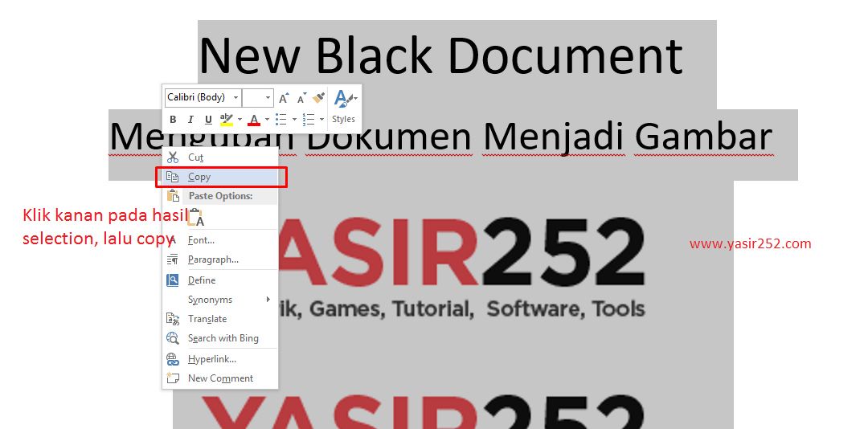This screenshot has height=429, width=868.
Task: Expand the font size dropdown
Action: (x=268, y=98)
